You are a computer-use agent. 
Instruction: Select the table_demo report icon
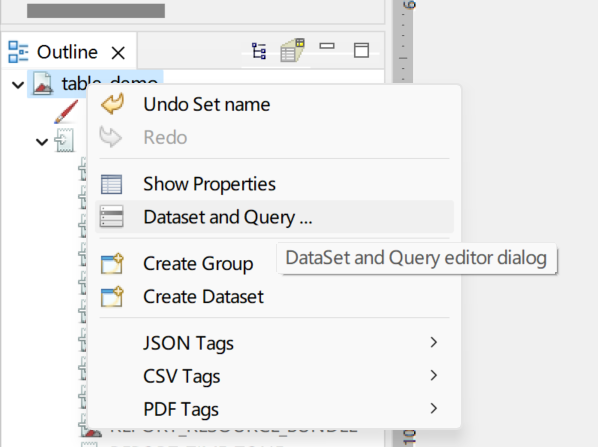coord(43,84)
